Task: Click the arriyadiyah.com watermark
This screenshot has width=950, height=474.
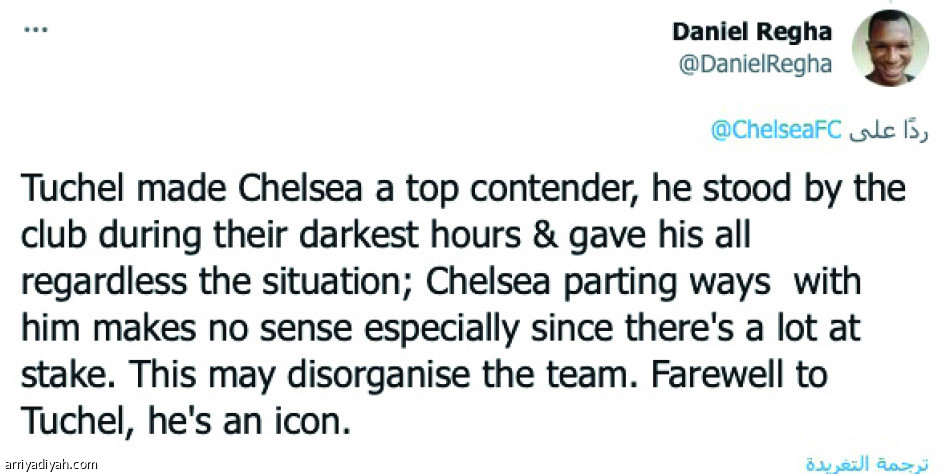Action: pos(51,464)
